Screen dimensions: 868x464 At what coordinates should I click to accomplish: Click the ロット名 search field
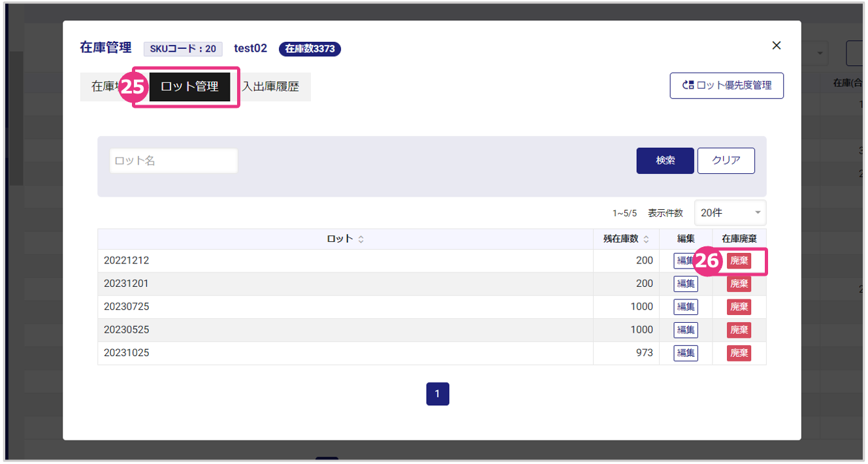174,161
